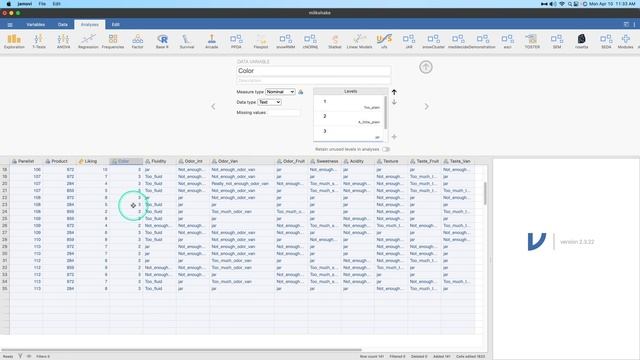Viewport: 640px width, 360px height.
Task: Select the Texture column header
Action: (x=391, y=161)
